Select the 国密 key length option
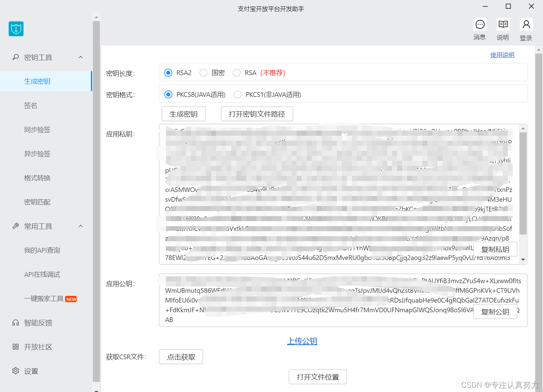 coord(203,73)
